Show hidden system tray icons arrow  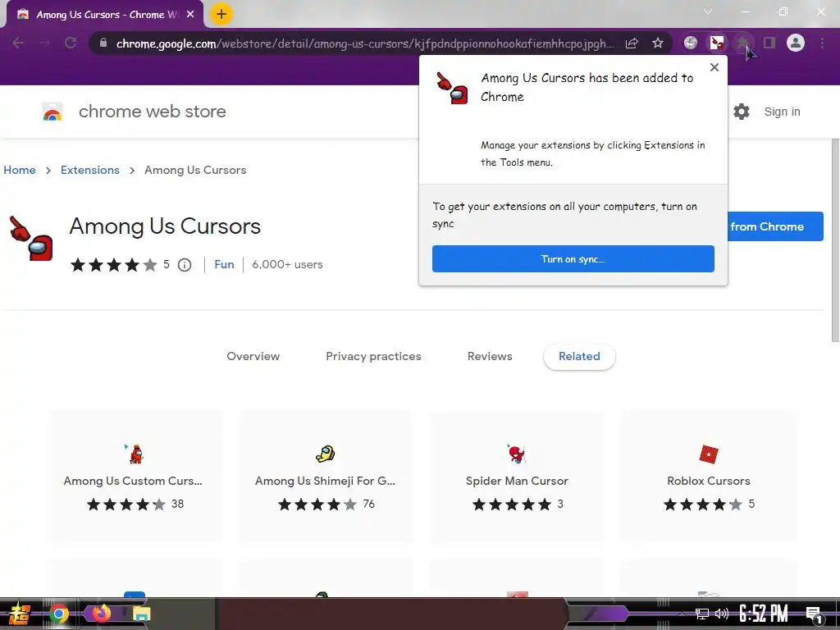[682, 614]
